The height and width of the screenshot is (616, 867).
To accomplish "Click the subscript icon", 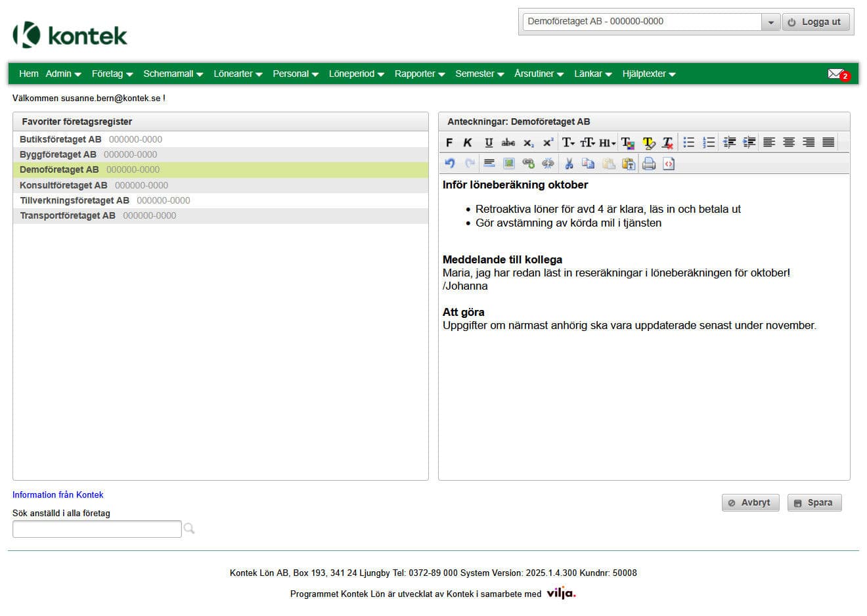I will 528,143.
